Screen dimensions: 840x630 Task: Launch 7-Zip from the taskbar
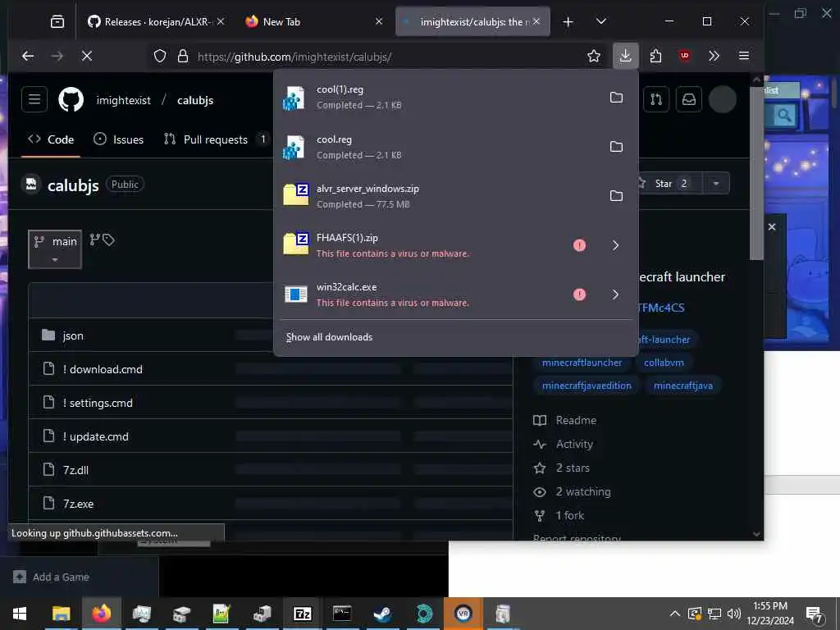pos(302,614)
